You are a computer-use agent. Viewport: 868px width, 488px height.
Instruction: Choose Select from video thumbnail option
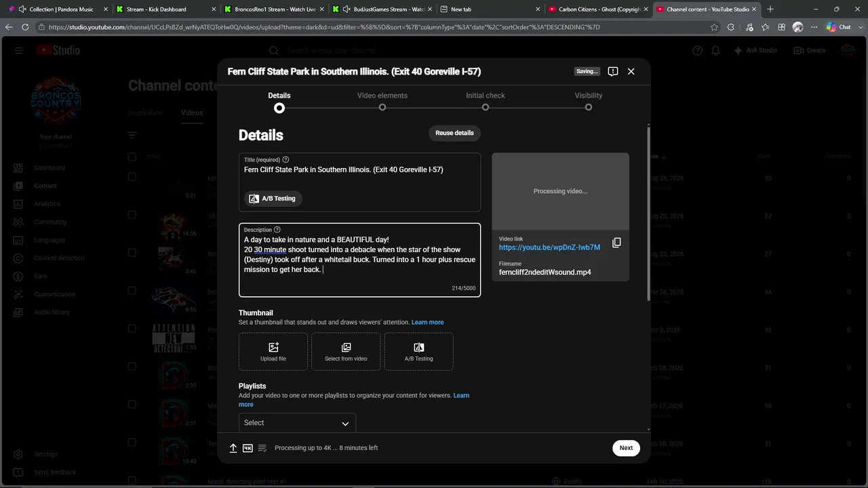(x=346, y=352)
